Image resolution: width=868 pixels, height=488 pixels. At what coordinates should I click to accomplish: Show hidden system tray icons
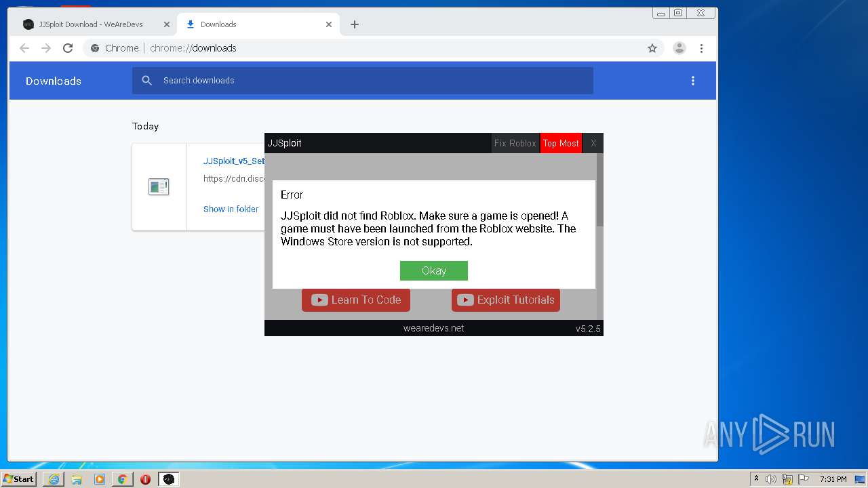(x=756, y=479)
